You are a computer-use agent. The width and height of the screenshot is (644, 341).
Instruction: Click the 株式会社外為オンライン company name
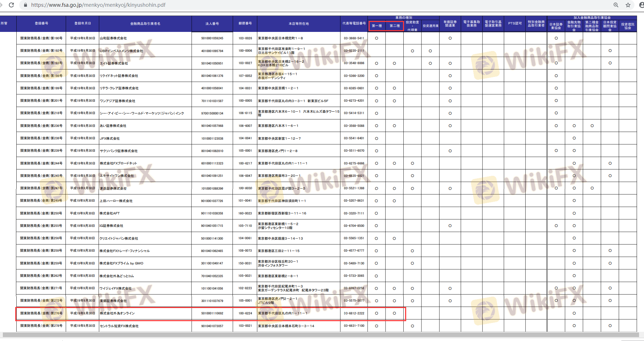[117, 313]
